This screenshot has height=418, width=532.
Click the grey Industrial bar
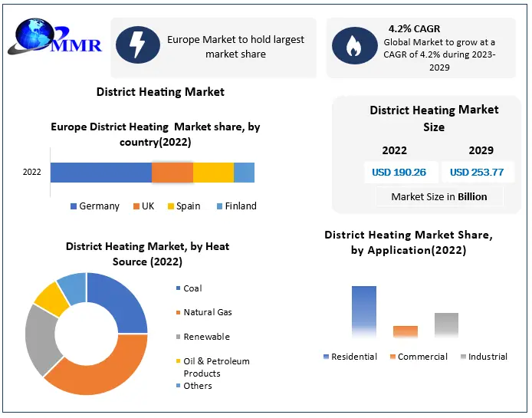(446, 325)
